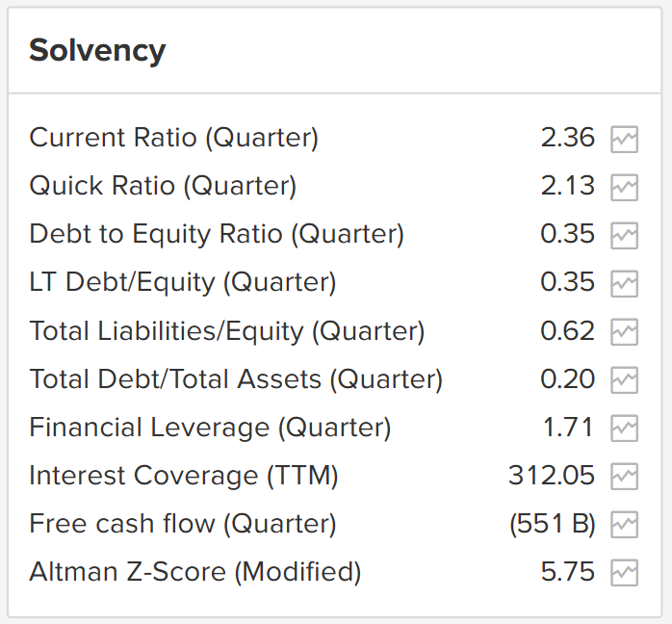Click the Solvency section heading
Screen dimensions: 672x624
pos(97,50)
